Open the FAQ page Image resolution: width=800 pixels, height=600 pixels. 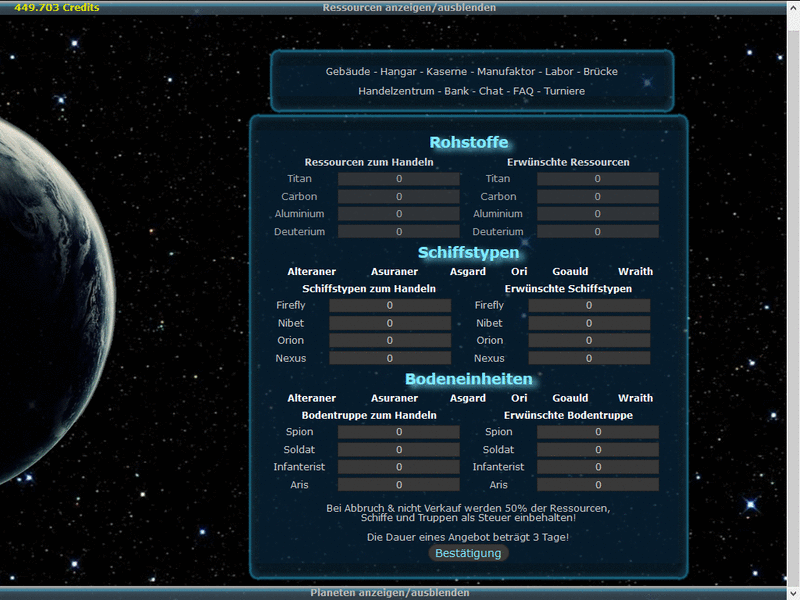tap(525, 90)
